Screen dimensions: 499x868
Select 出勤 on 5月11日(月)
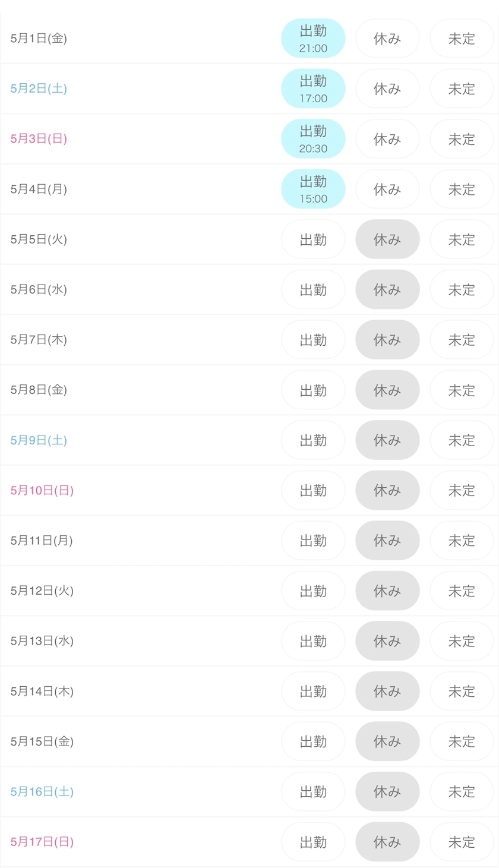tap(313, 541)
